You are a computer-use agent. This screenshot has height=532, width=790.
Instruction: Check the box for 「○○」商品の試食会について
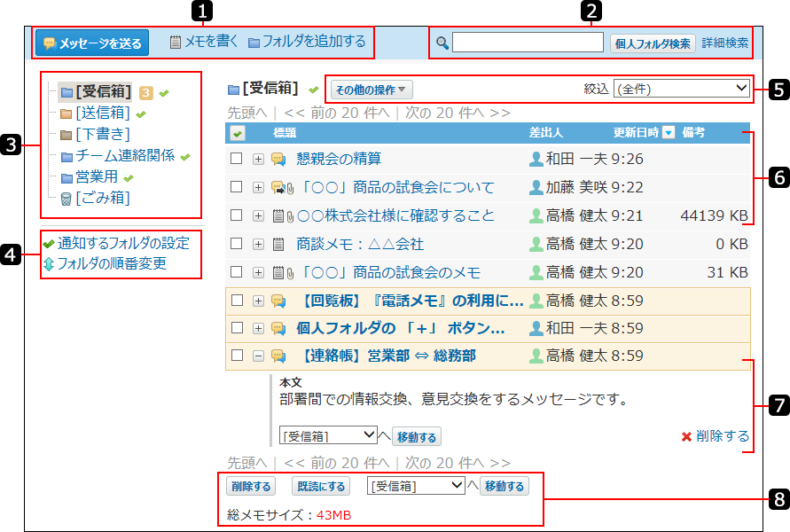237,187
